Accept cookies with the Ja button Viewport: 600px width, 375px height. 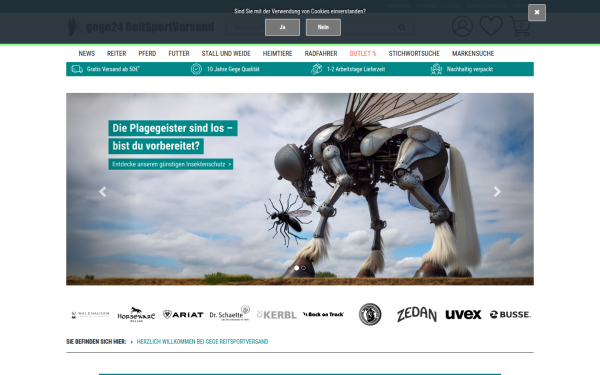coord(282,27)
